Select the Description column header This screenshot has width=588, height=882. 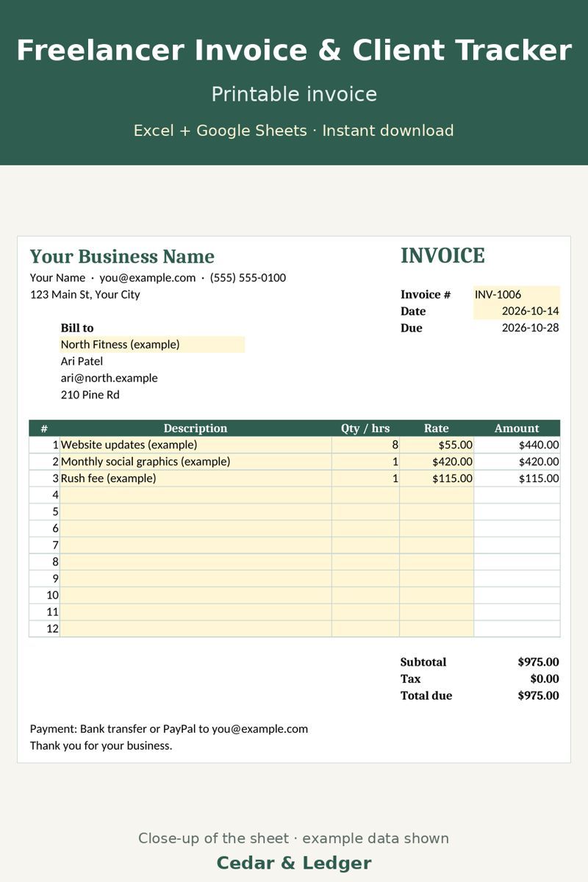[x=196, y=428]
